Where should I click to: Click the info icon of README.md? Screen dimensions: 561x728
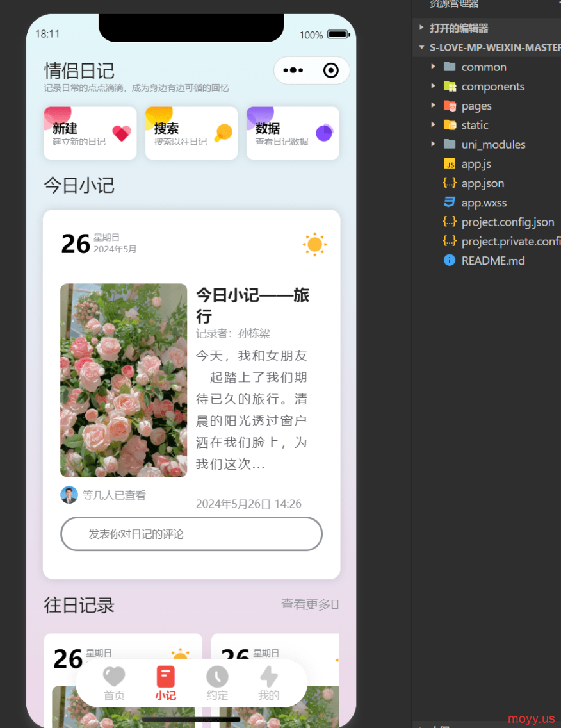(450, 260)
